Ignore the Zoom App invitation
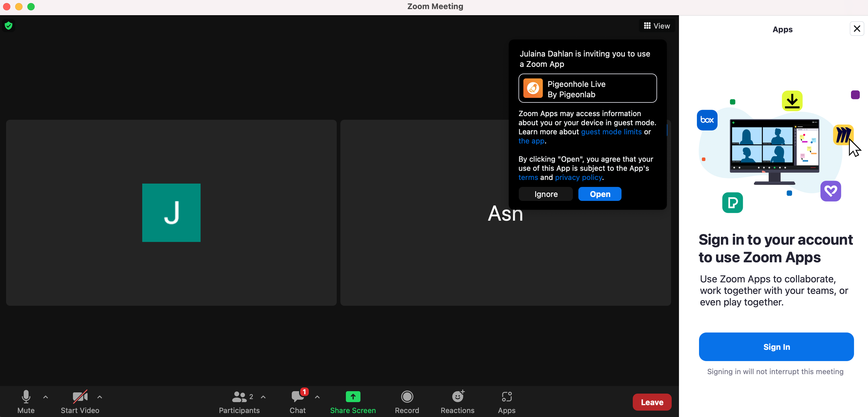This screenshot has width=868, height=417. [x=546, y=194]
